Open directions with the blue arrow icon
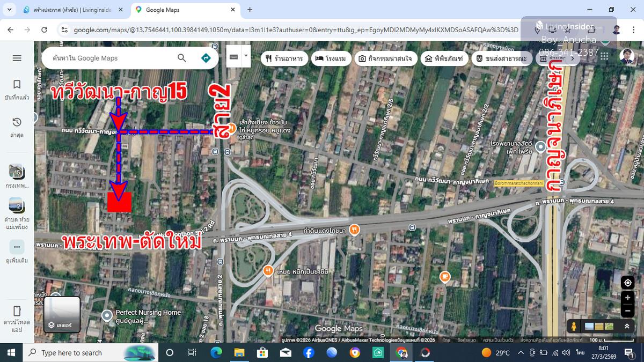Image resolution: width=644 pixels, height=362 pixels. pyautogui.click(x=206, y=58)
